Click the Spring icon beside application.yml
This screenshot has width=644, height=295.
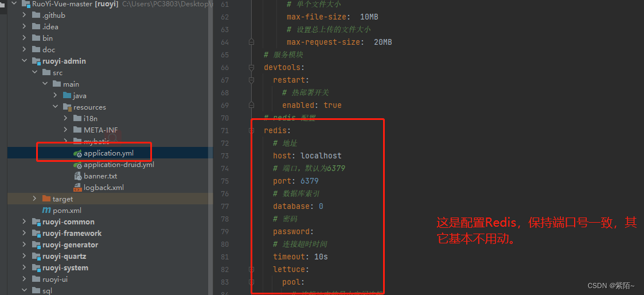(x=77, y=153)
